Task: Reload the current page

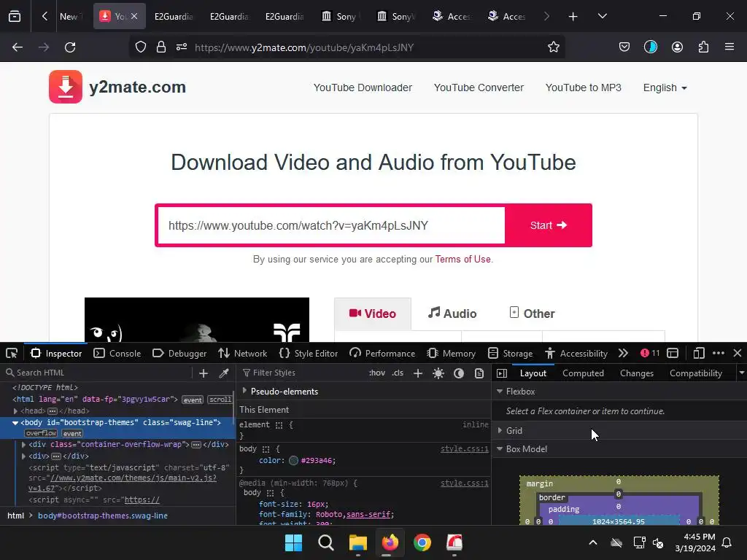Action: [x=70, y=47]
